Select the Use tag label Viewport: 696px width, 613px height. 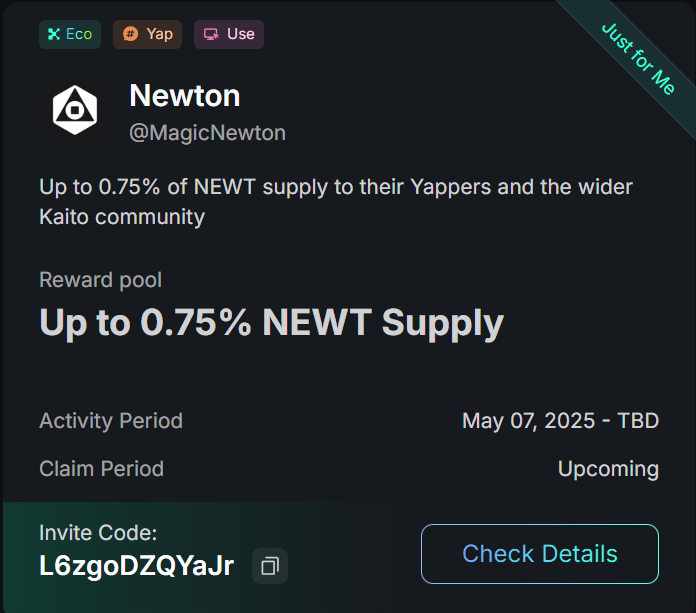coord(241,34)
